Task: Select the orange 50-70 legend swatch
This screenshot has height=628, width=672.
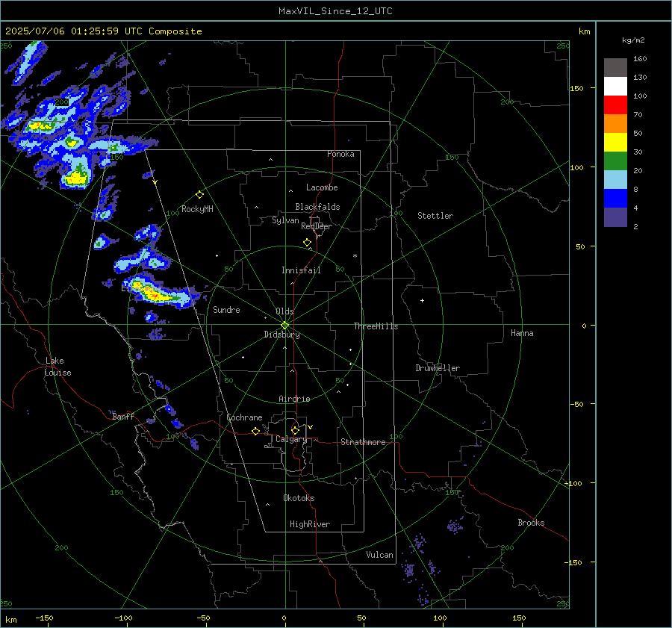Action: point(615,124)
